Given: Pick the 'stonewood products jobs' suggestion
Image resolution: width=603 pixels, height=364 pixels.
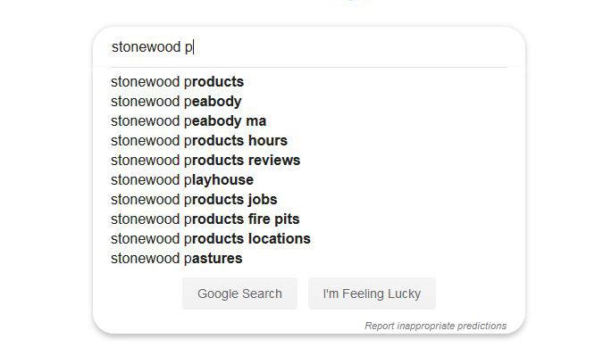Looking at the screenshot, I should click(x=194, y=200).
